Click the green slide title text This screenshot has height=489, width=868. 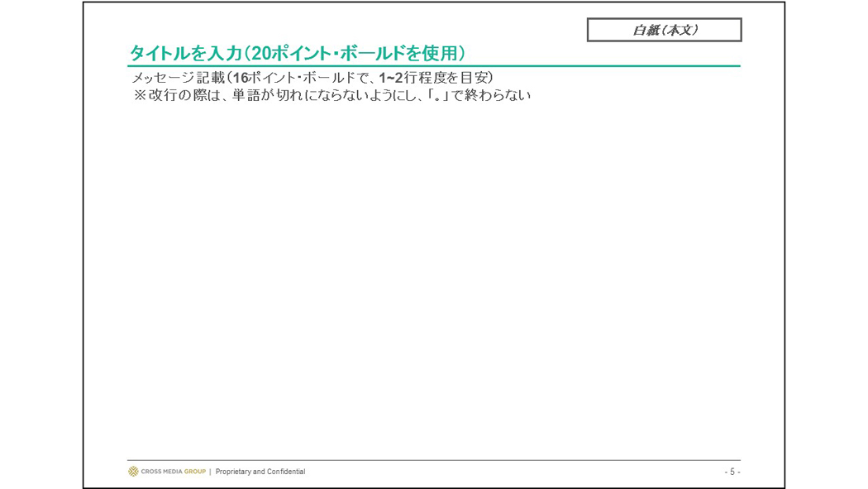pos(298,53)
